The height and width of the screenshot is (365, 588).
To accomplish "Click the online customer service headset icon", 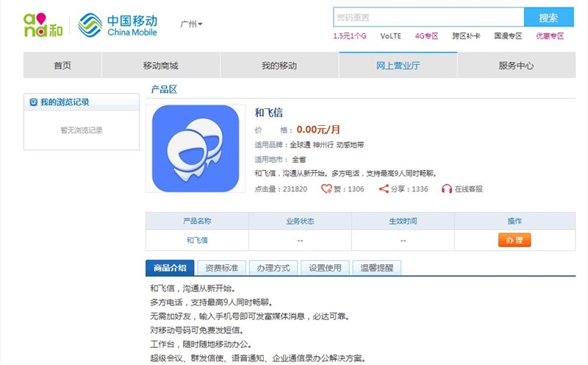I will pyautogui.click(x=447, y=188).
